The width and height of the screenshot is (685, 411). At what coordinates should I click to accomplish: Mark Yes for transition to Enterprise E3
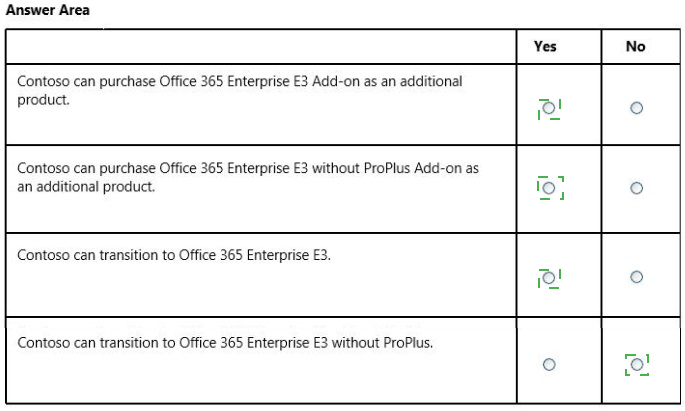click(549, 277)
